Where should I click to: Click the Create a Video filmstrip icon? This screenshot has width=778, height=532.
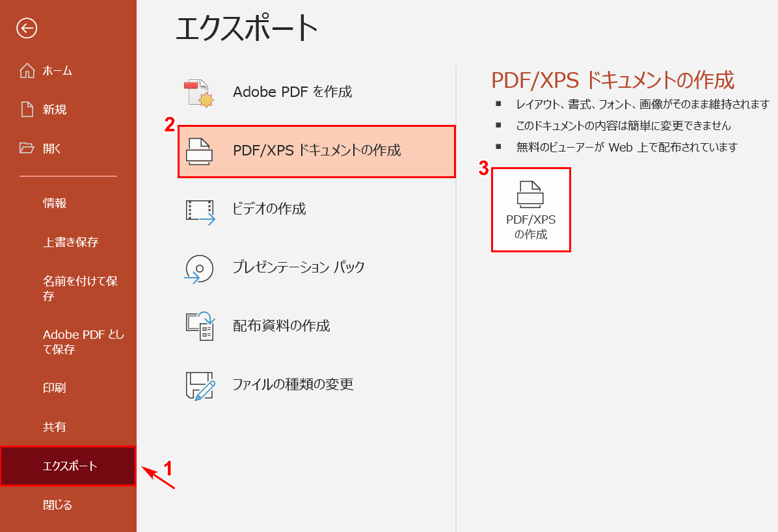pyautogui.click(x=200, y=212)
